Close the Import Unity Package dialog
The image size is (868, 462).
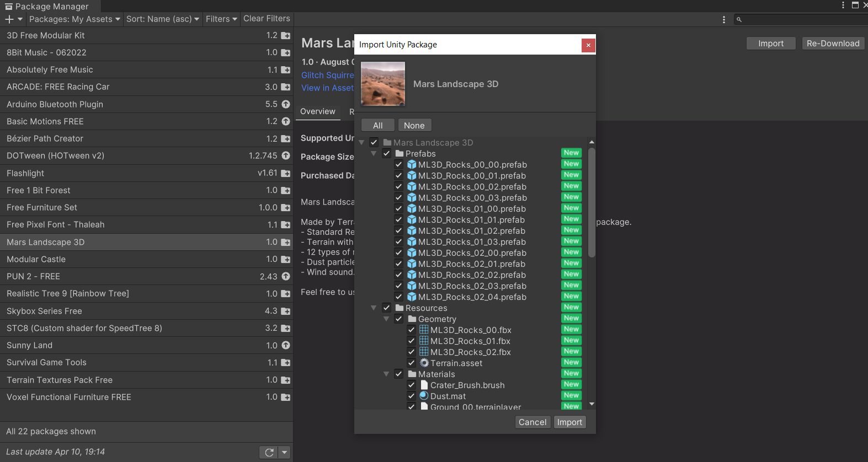tap(588, 45)
